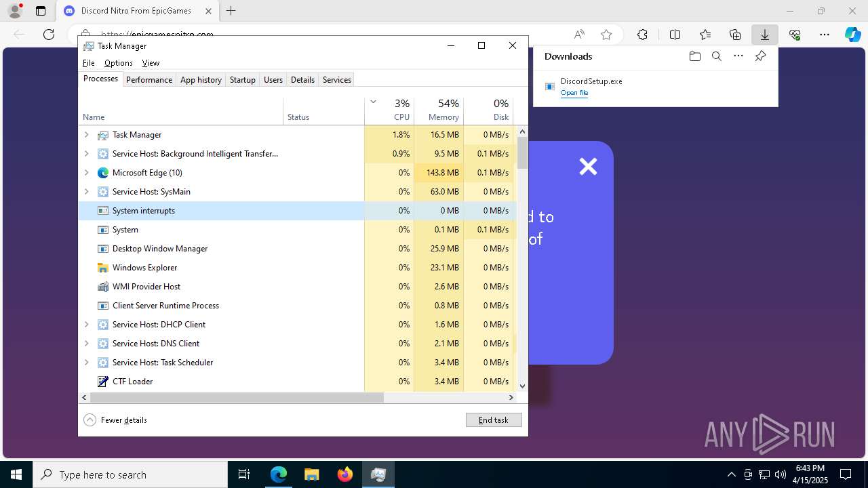Expand Service Host: Background Intelligent Transfer row
868x488 pixels.
86,154
